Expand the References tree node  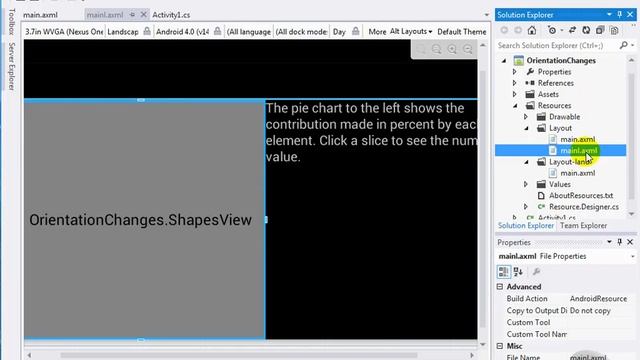coord(515,83)
